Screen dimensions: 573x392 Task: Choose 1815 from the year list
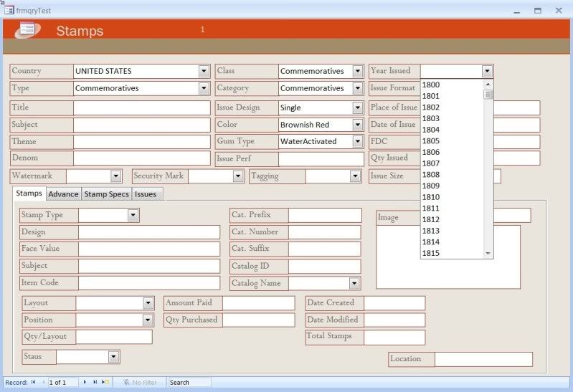point(452,253)
